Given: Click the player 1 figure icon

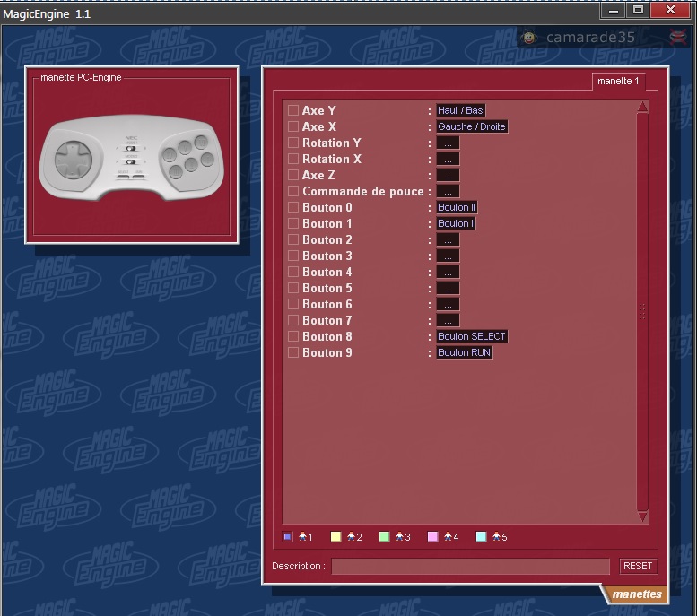Looking at the screenshot, I should coord(303,536).
